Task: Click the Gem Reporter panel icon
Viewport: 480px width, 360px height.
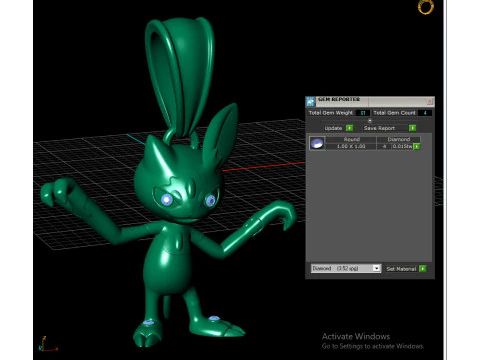Action: [310, 101]
